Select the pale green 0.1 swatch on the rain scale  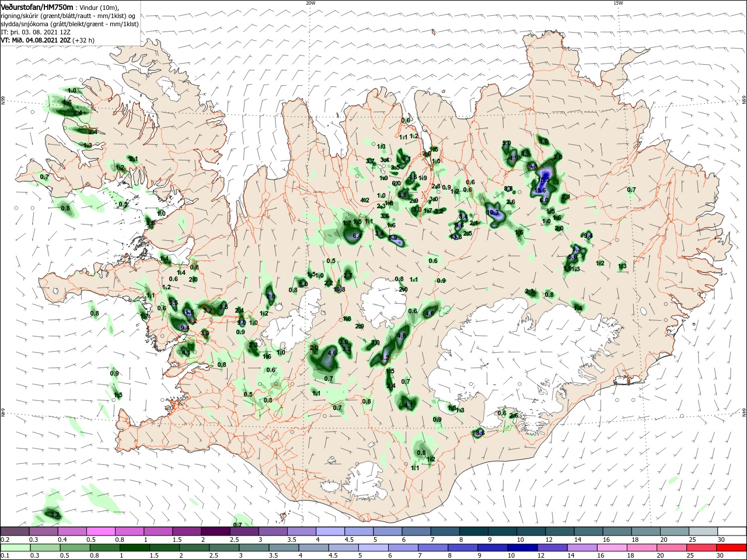pyautogui.click(x=15, y=548)
